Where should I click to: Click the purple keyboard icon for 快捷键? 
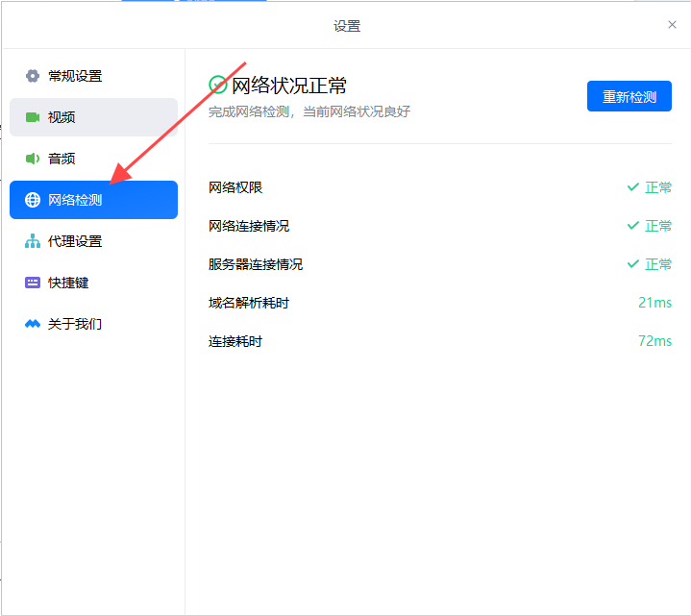pyautogui.click(x=32, y=283)
